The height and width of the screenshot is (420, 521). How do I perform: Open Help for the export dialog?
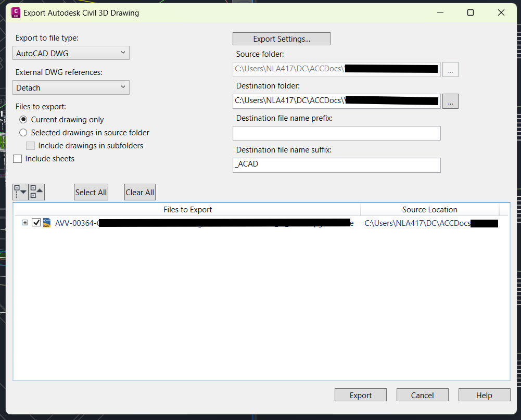484,395
